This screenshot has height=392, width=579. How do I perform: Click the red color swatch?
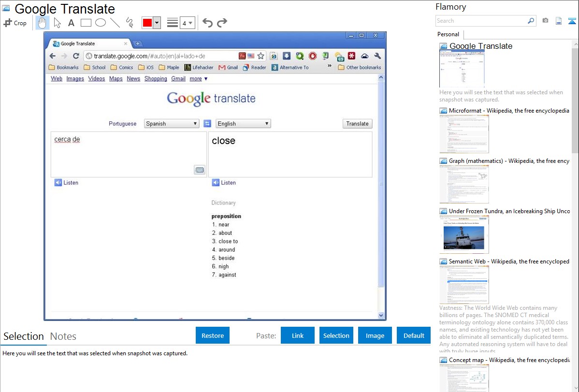pyautogui.click(x=147, y=23)
